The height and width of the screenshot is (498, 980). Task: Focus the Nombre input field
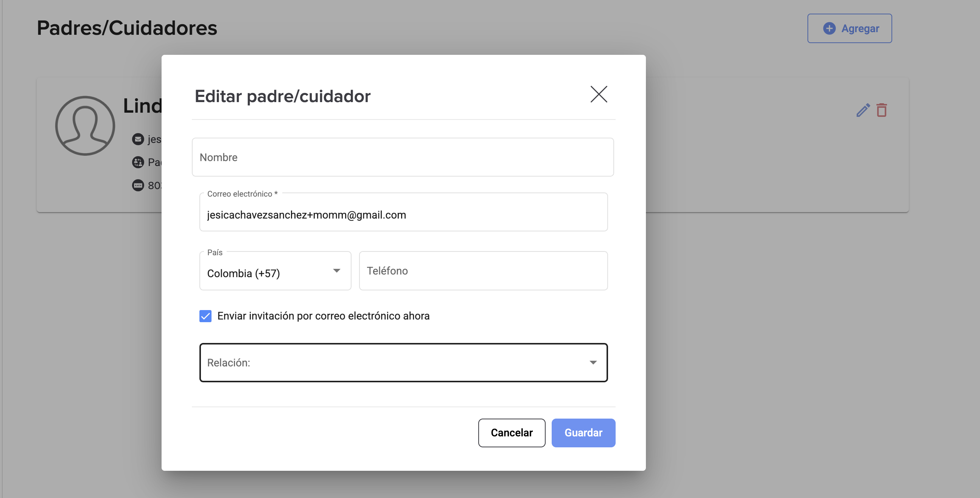tap(403, 157)
